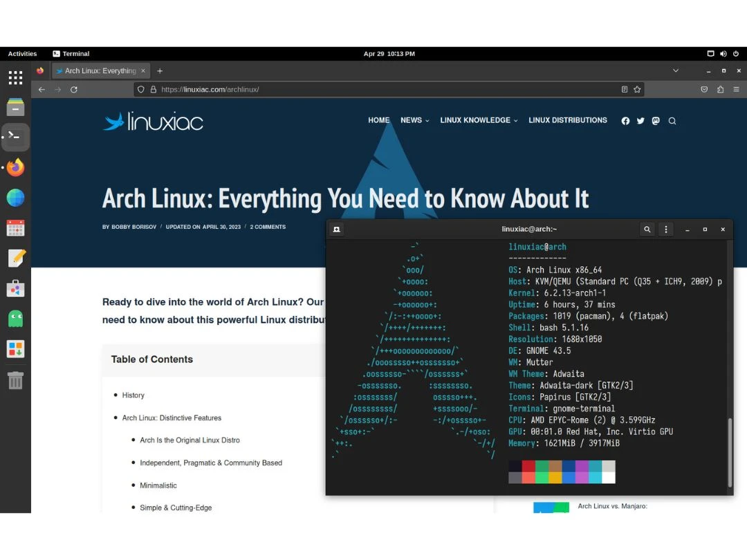Click the Firefox icon in the dock
The image size is (747, 560).
coord(15,168)
